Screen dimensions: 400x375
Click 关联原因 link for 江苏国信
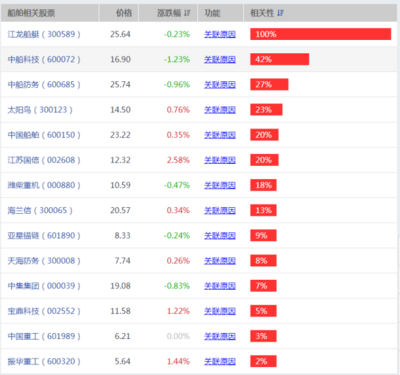click(x=220, y=160)
